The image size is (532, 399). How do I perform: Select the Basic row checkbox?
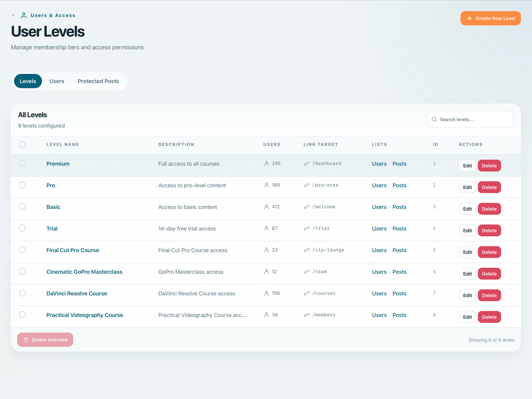pyautogui.click(x=22, y=206)
